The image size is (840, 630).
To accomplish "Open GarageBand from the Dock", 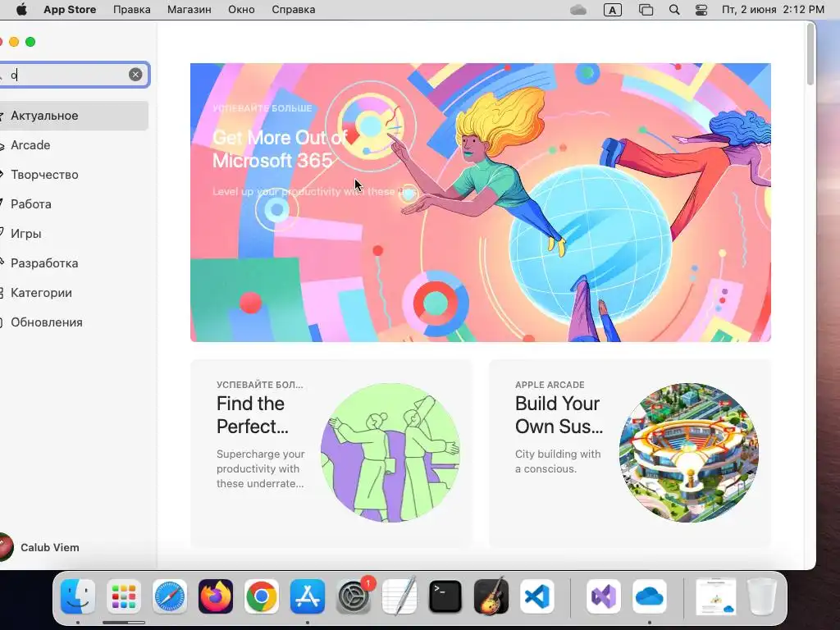I will (491, 596).
